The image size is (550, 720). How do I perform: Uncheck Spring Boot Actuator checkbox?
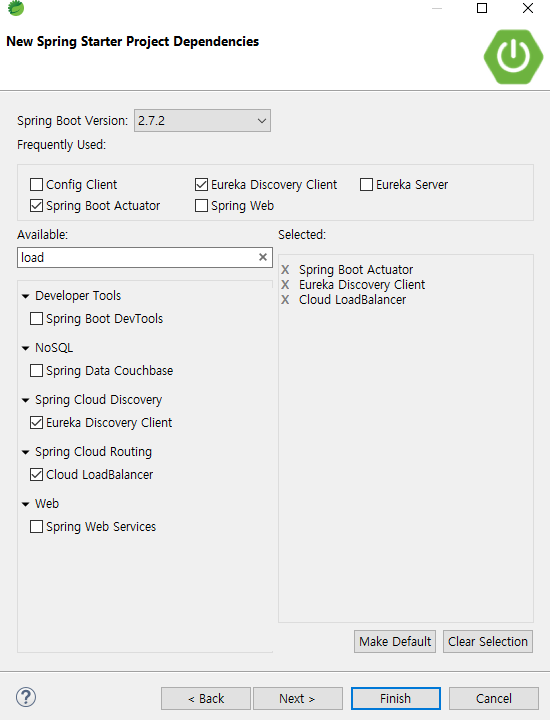click(36, 205)
